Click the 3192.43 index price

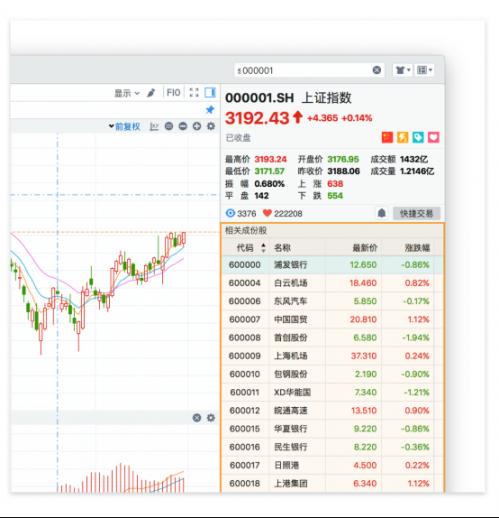pos(257,118)
